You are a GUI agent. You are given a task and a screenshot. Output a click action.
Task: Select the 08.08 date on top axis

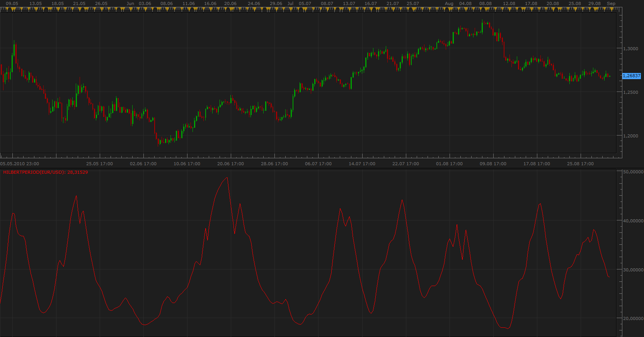coord(486,3)
